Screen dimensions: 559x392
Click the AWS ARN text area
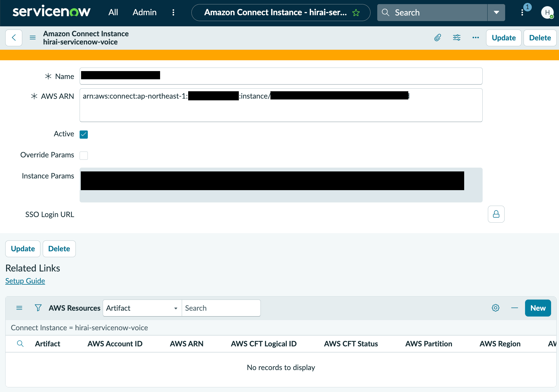pos(281,105)
